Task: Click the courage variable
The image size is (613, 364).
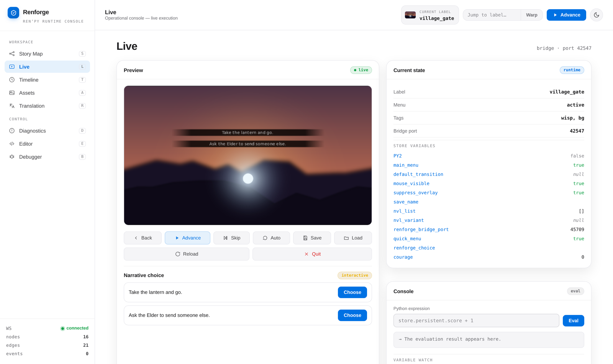Action: point(403,257)
